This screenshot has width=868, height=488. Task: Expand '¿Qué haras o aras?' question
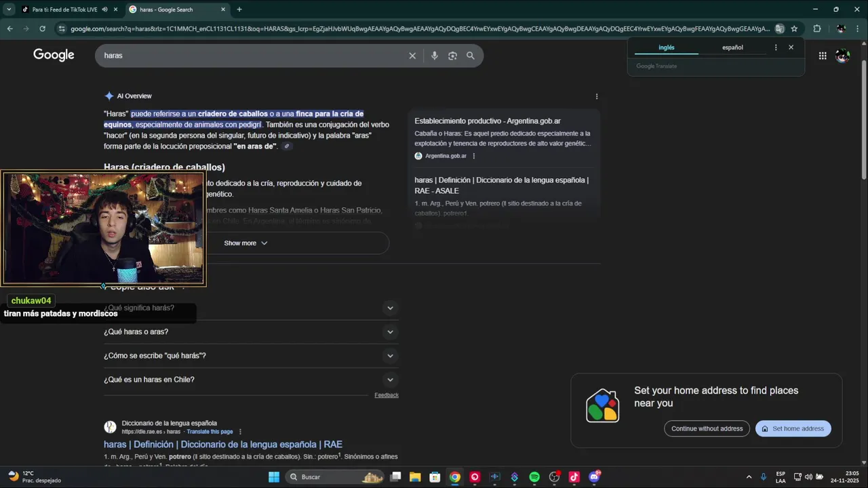click(x=251, y=331)
